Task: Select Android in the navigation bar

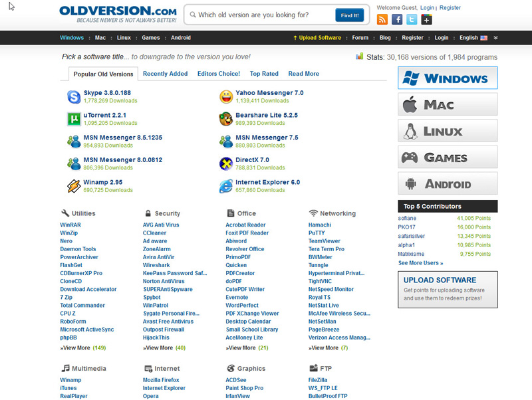Action: click(181, 38)
